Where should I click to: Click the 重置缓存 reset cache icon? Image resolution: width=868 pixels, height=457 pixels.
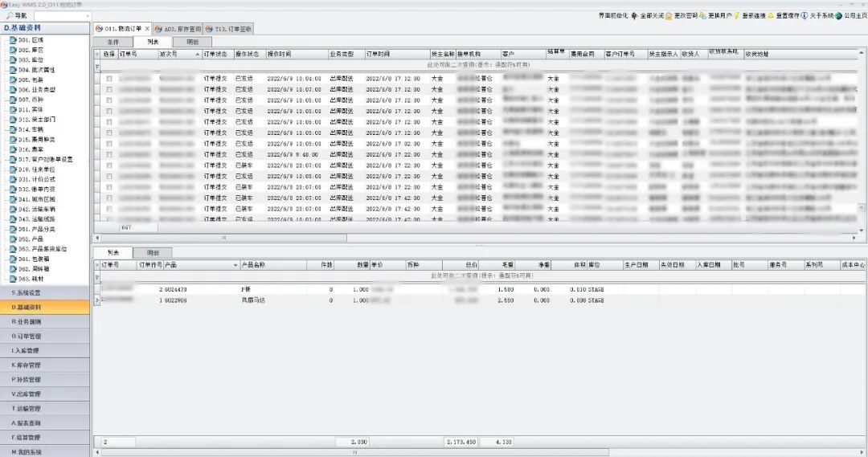click(x=771, y=15)
